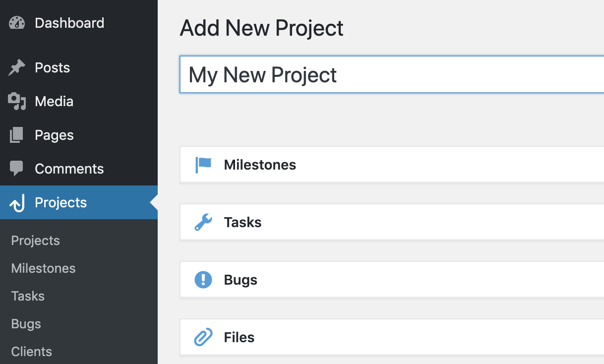The image size is (604, 364).
Task: Select Milestones from the Projects submenu
Action: point(43,268)
